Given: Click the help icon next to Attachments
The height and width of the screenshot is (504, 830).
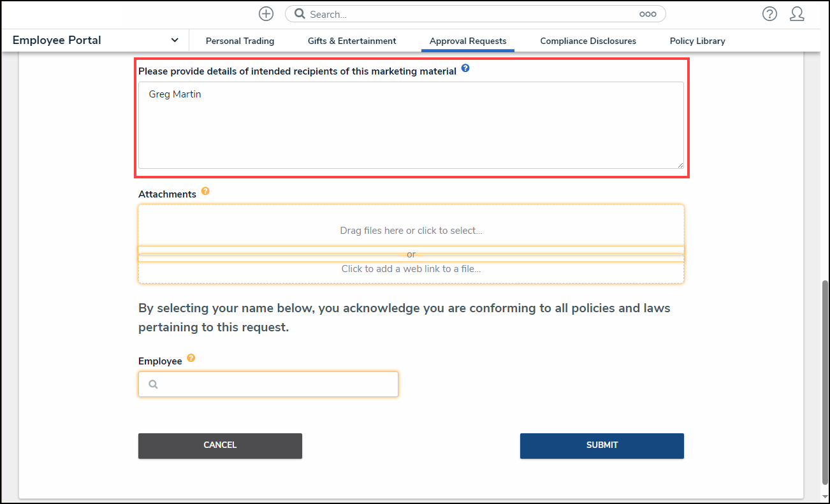Looking at the screenshot, I should 205,191.
